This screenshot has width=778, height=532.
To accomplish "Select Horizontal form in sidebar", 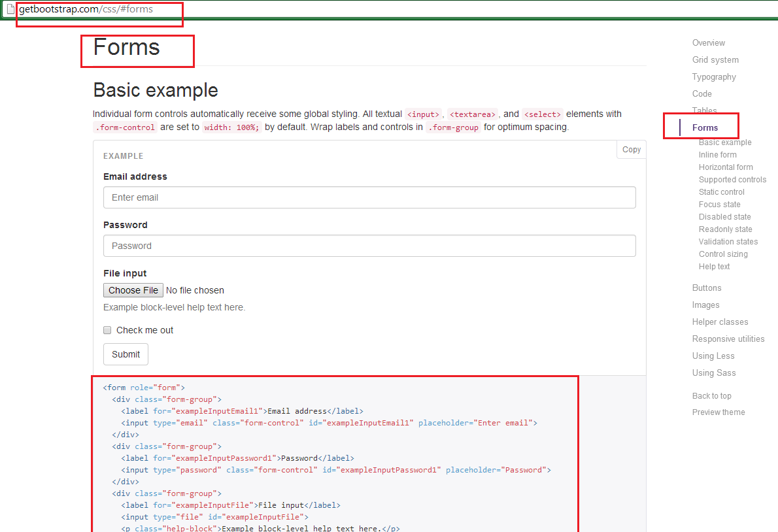I will (726, 167).
